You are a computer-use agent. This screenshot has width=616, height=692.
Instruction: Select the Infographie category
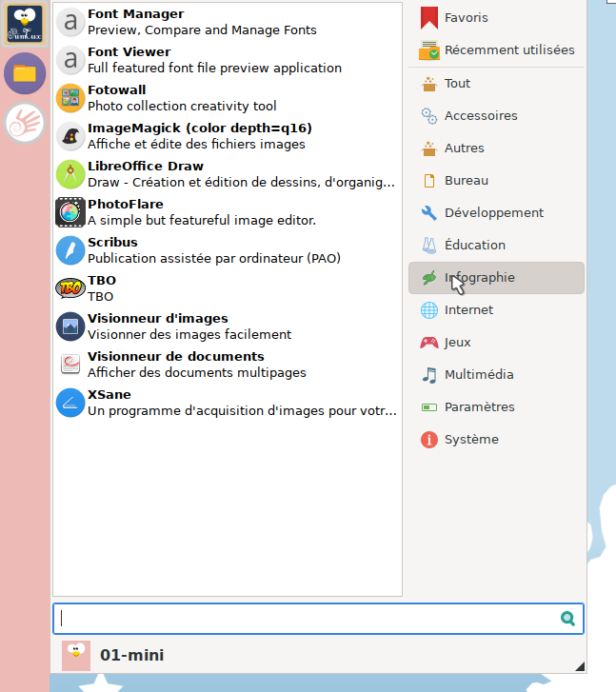click(x=496, y=278)
